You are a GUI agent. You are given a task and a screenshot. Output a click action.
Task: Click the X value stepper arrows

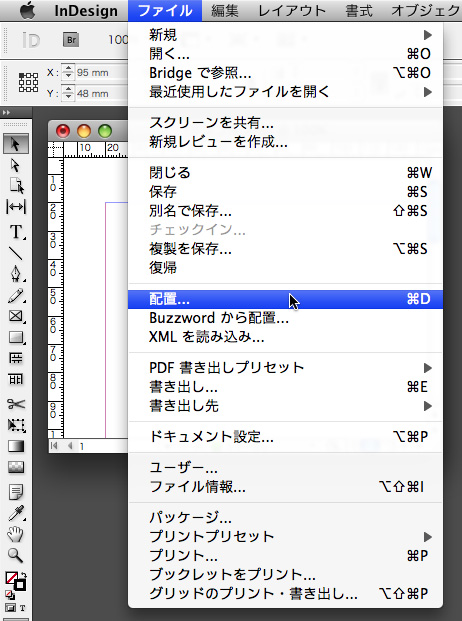68,72
